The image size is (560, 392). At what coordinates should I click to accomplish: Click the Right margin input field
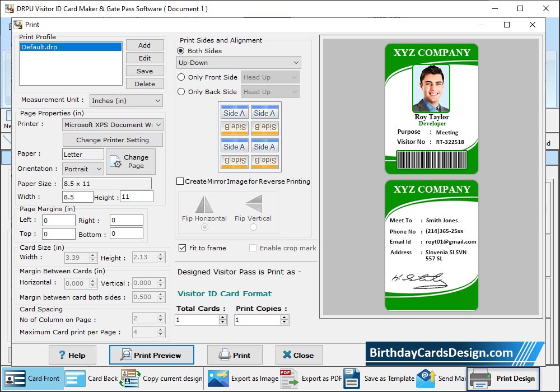point(127,220)
